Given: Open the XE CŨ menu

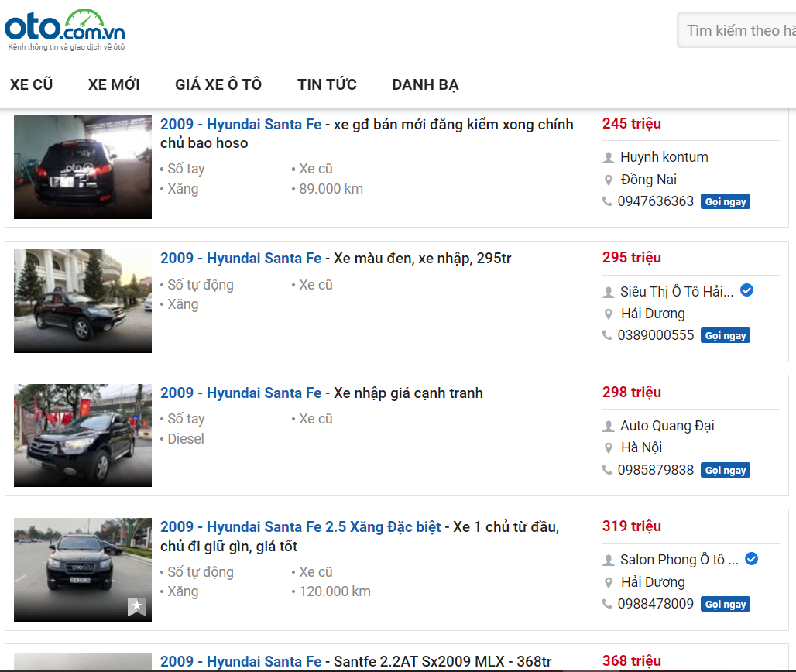Looking at the screenshot, I should click(x=32, y=84).
